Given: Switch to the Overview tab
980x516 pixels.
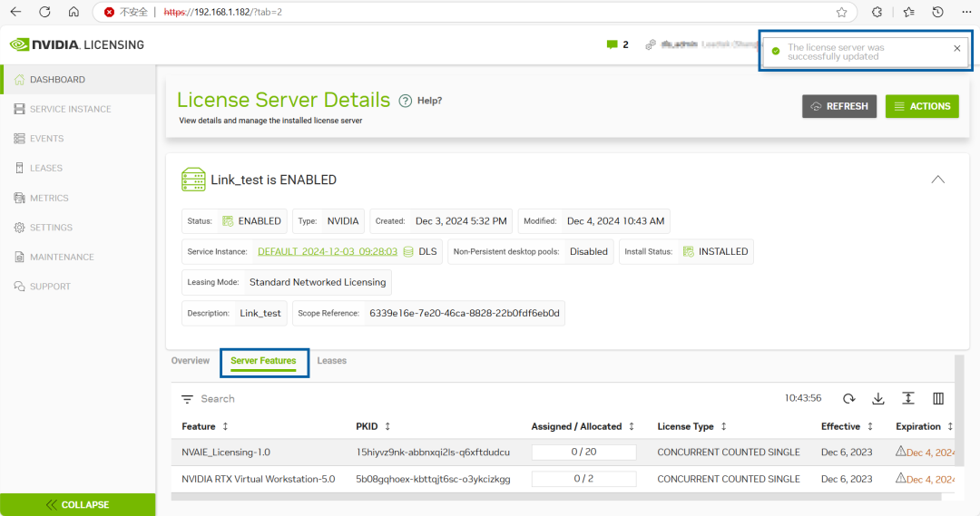Looking at the screenshot, I should coord(191,360).
